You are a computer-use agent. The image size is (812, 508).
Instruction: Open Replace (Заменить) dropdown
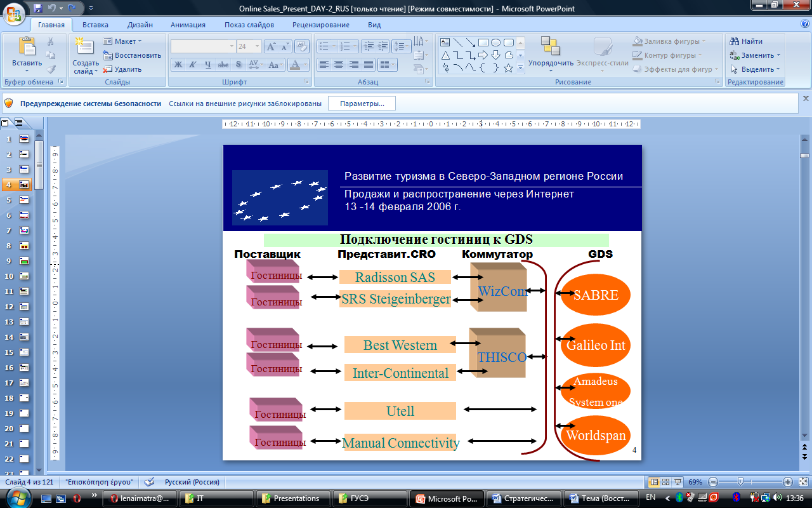click(x=755, y=55)
